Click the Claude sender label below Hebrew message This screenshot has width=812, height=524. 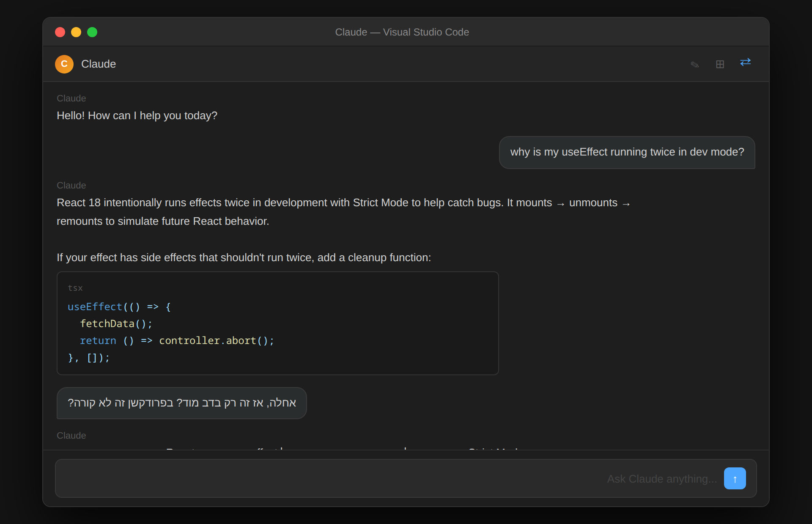point(71,435)
